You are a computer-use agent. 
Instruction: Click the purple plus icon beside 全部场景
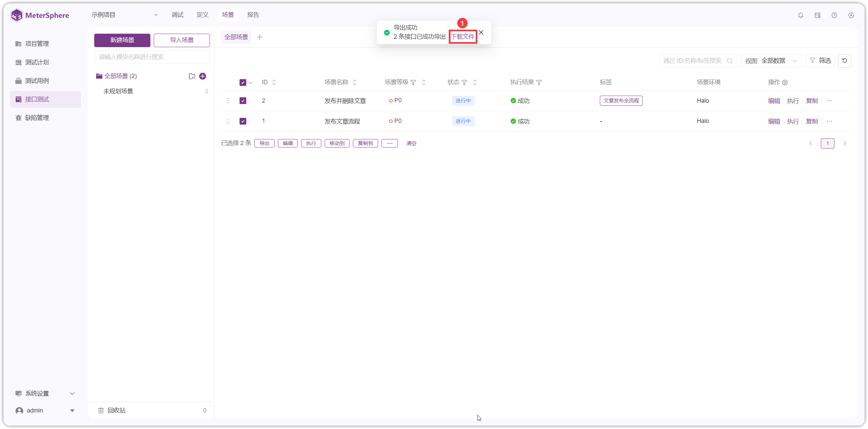pyautogui.click(x=203, y=76)
